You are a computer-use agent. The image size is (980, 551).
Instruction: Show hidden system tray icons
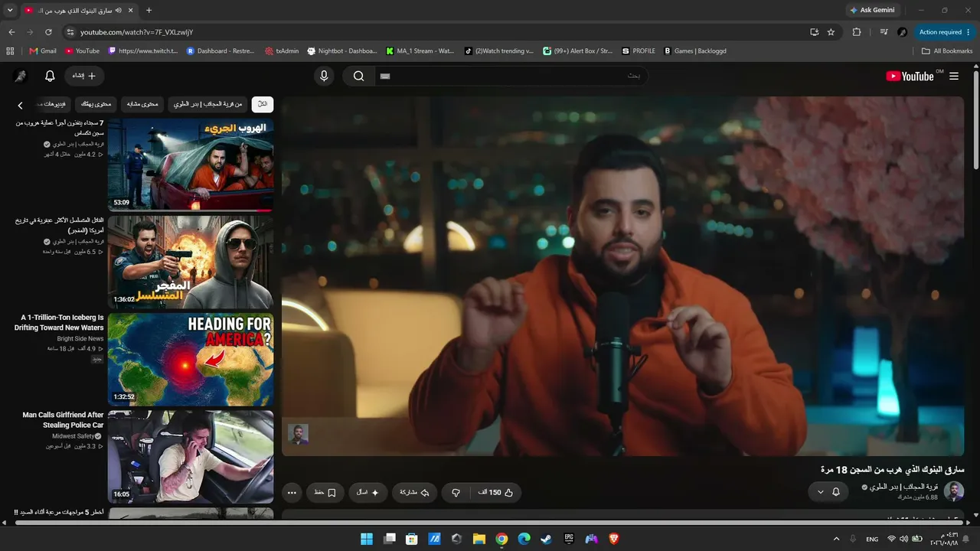click(x=836, y=539)
